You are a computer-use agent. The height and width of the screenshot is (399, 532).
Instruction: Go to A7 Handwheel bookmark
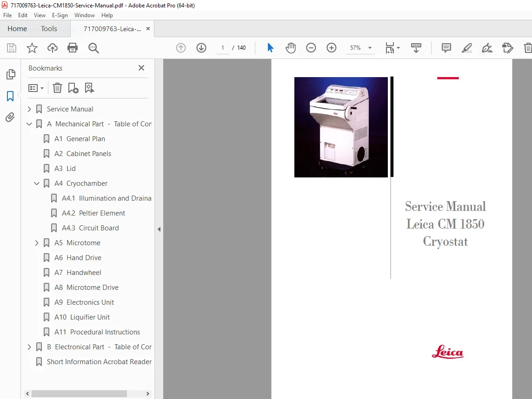78,273
